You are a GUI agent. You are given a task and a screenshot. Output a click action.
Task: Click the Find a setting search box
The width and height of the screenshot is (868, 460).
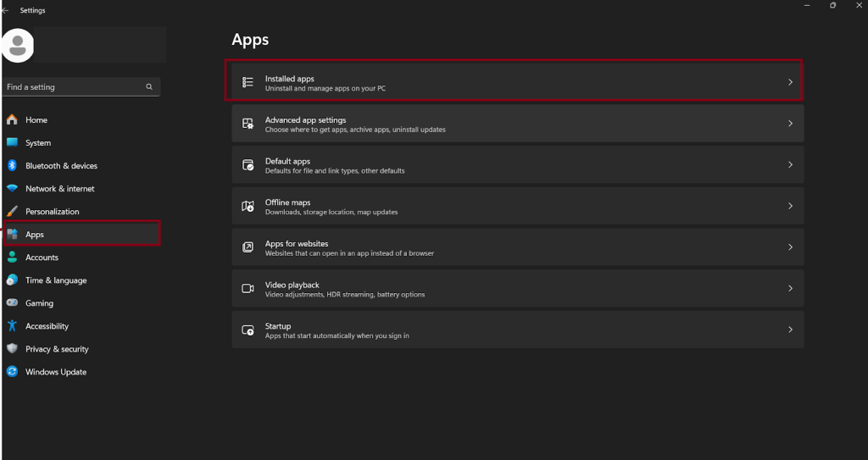(81, 87)
